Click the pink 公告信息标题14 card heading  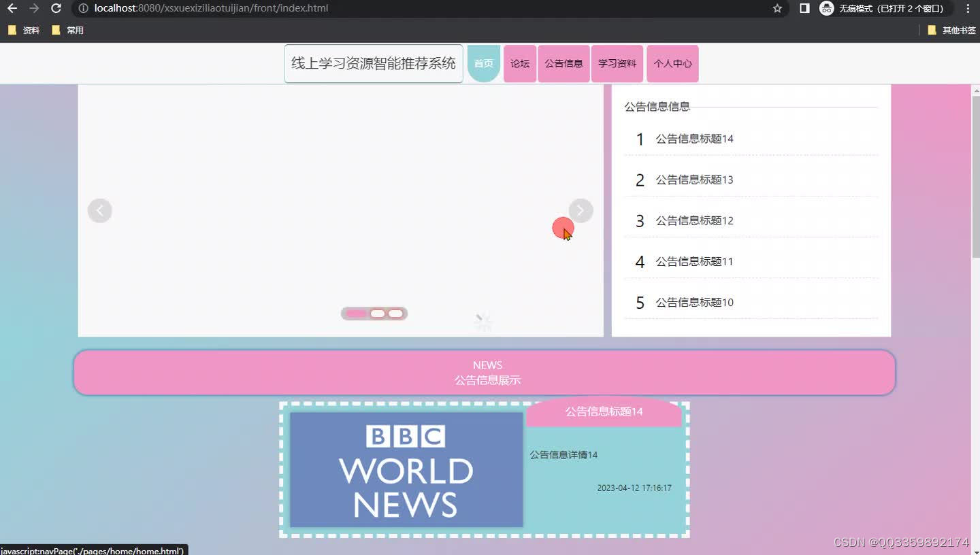point(604,411)
